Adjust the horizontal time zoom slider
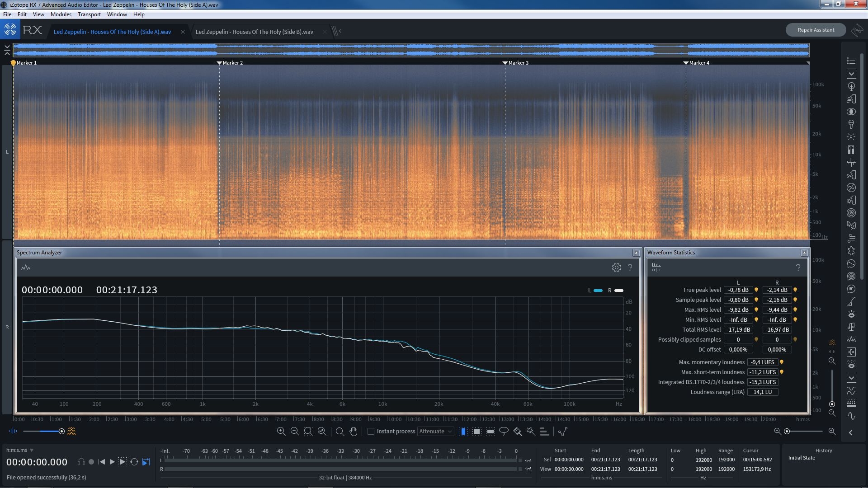The height and width of the screenshot is (488, 868). [804, 432]
